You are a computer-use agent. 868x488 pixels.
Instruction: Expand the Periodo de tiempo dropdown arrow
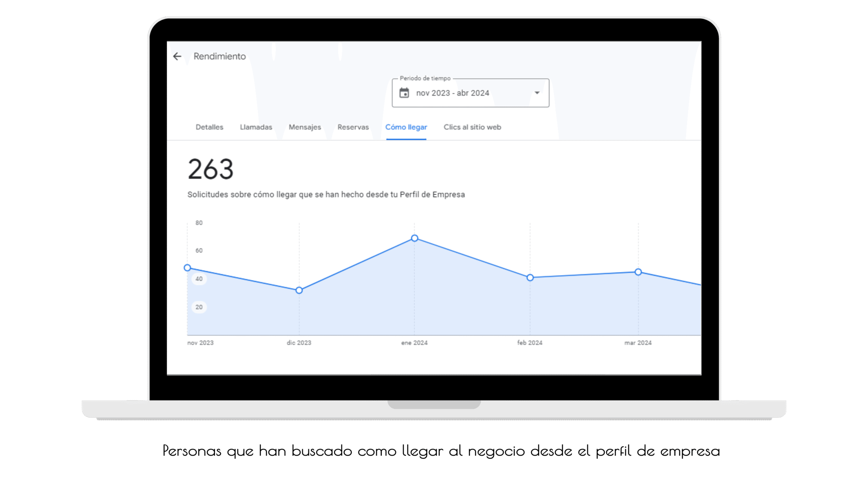tap(537, 93)
